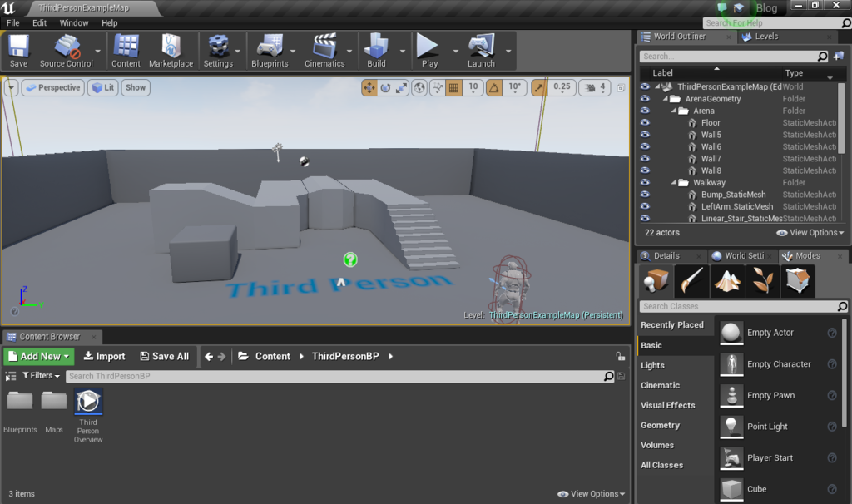The width and height of the screenshot is (852, 504).
Task: Adjust the camera speed control showing 4
Action: click(x=595, y=87)
